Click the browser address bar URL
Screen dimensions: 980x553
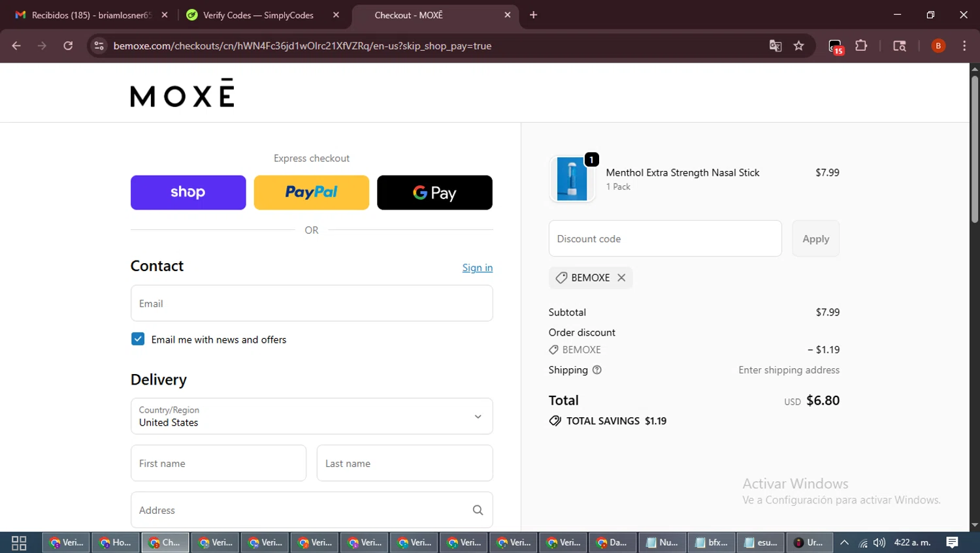tap(302, 46)
